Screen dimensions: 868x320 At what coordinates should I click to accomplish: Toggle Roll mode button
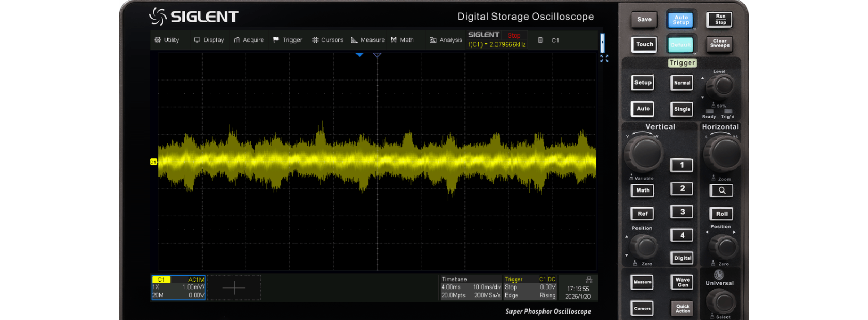click(x=721, y=214)
